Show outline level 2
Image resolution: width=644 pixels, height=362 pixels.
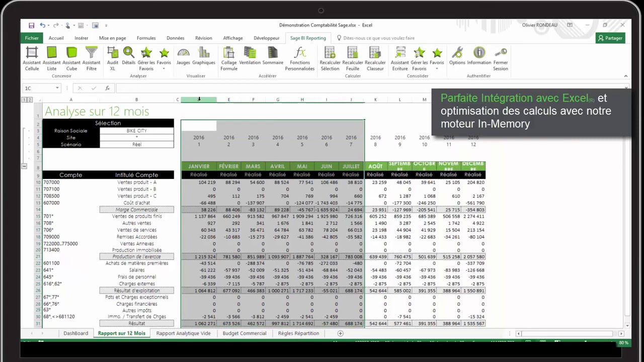click(30, 100)
